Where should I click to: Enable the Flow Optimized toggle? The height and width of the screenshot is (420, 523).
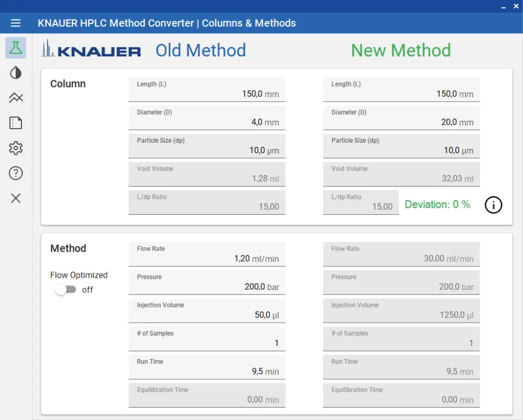[x=65, y=290]
